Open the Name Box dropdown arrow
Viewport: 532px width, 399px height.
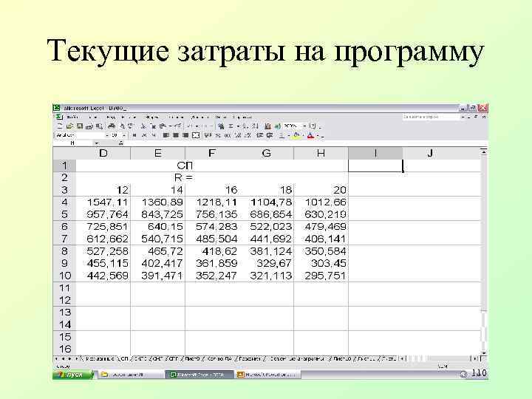[x=97, y=143]
